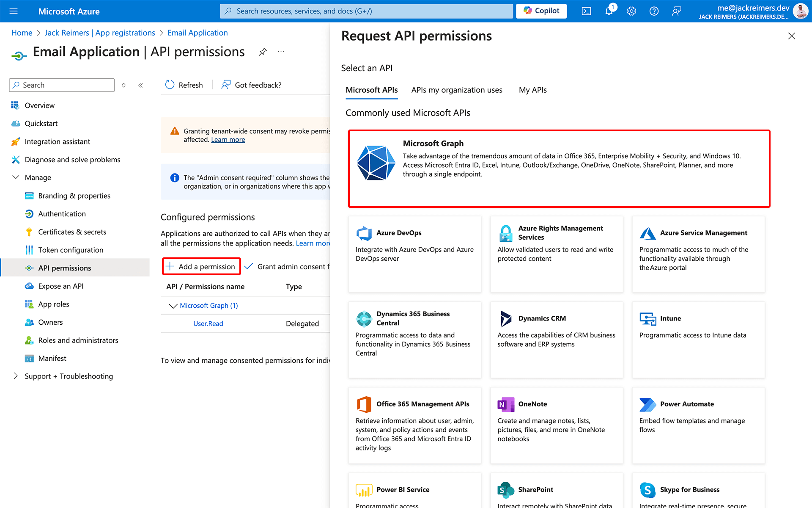Open the notifications bell
The width and height of the screenshot is (812, 508).
(x=609, y=11)
